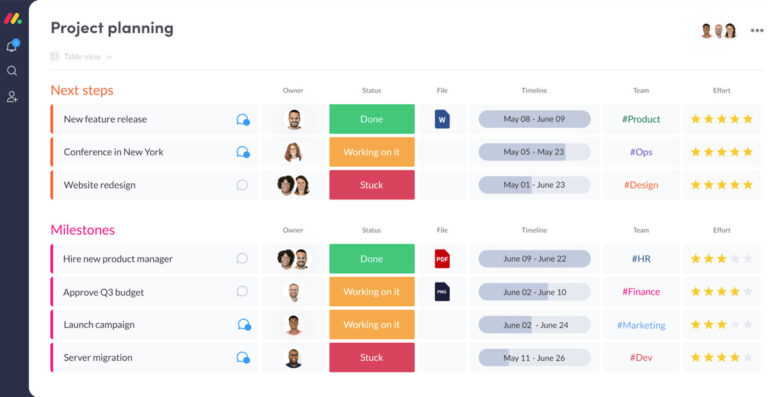This screenshot has height=397, width=768.
Task: Click the invite members icon in sidebar
Action: [12, 96]
